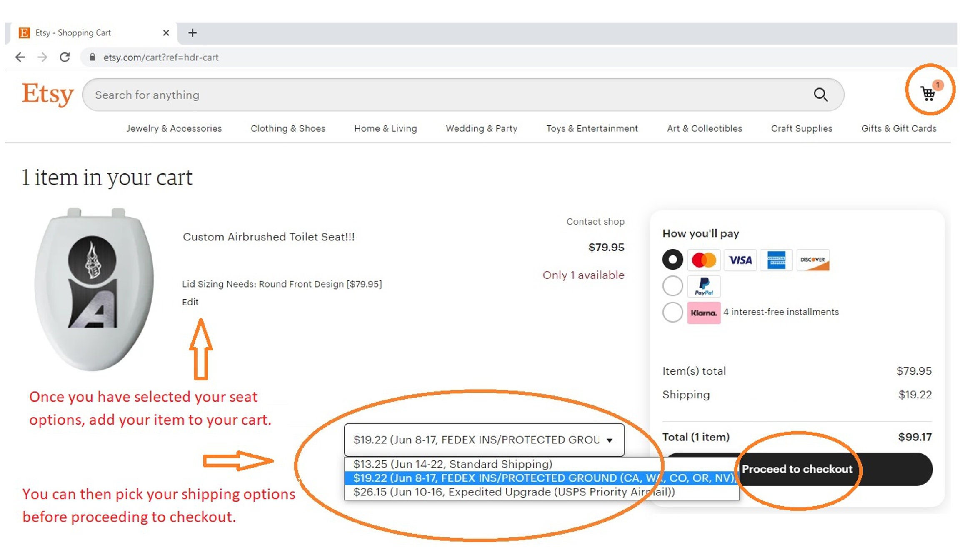
Task: Click the browser address bar URL
Action: [161, 57]
